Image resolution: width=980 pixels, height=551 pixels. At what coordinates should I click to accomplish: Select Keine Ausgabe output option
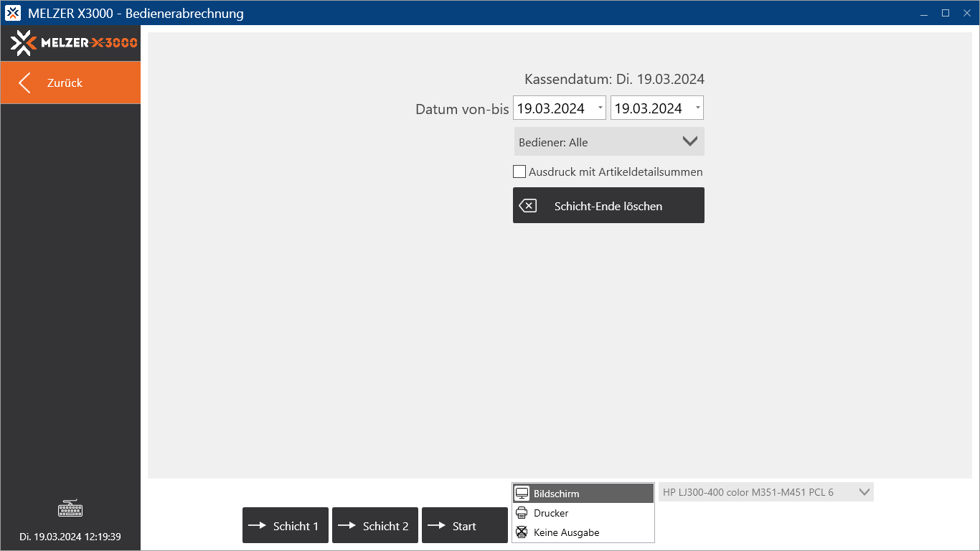point(566,532)
